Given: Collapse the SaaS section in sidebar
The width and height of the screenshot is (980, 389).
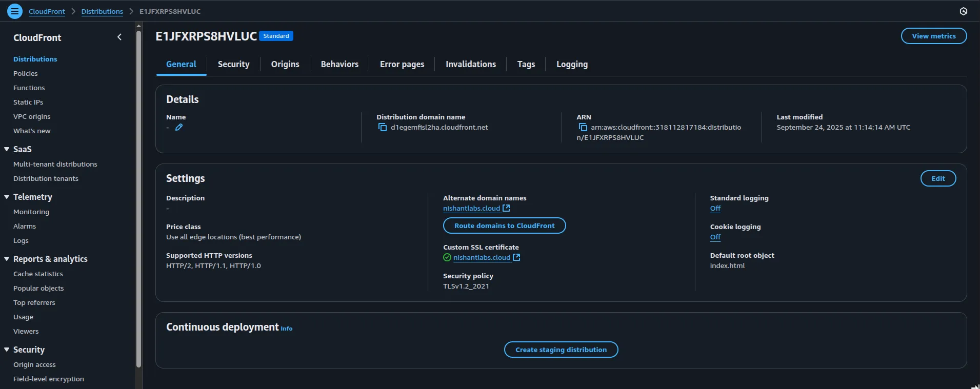Looking at the screenshot, I should point(7,149).
